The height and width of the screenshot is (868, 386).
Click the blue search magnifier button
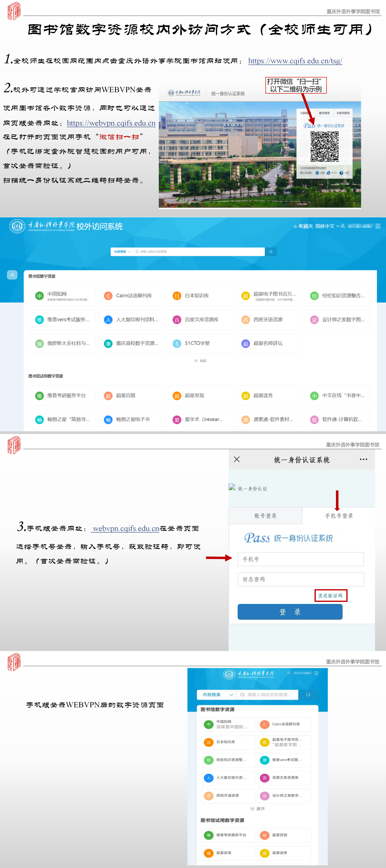[x=271, y=252]
